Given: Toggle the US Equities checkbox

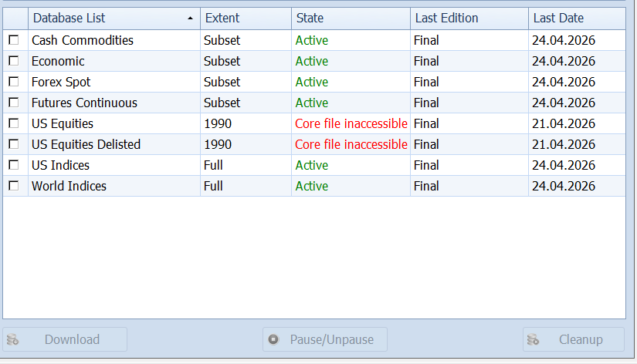Looking at the screenshot, I should [x=13, y=123].
